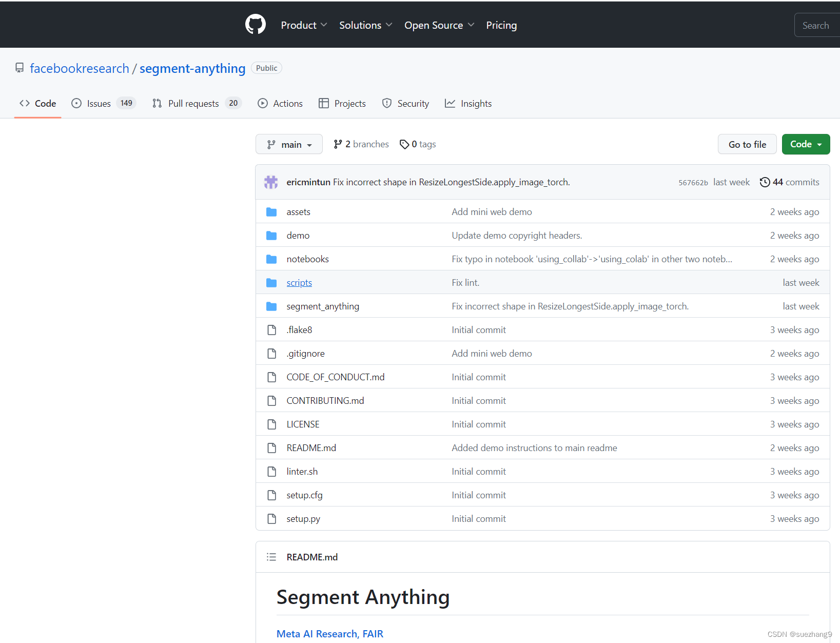Screen dimensions: 840x643
Task: Expand the Solutions dropdown menu
Action: [x=365, y=25]
